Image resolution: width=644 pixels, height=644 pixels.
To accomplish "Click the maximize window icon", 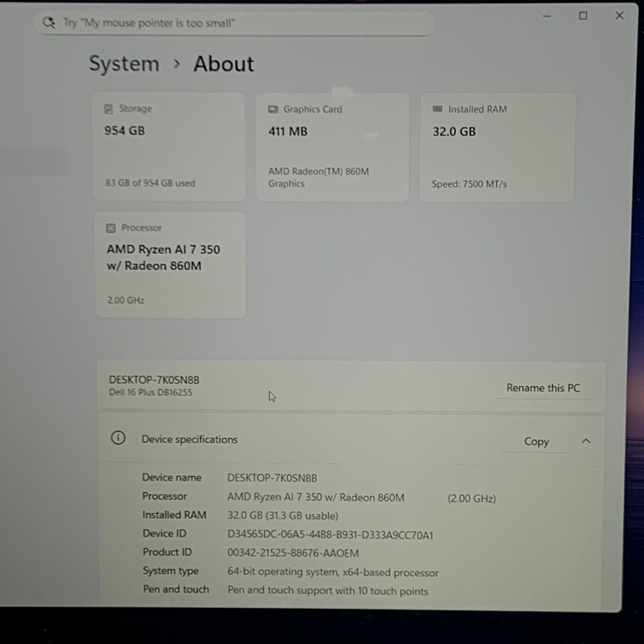I will 583,16.
